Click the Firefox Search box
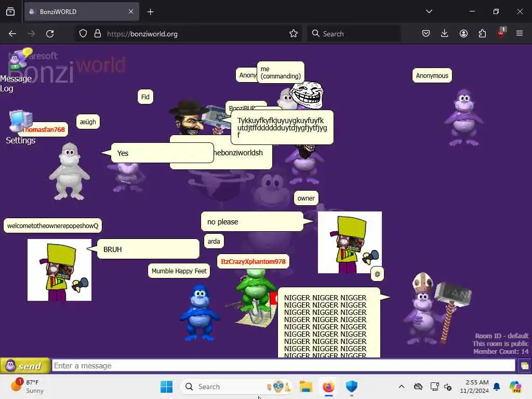 point(354,34)
